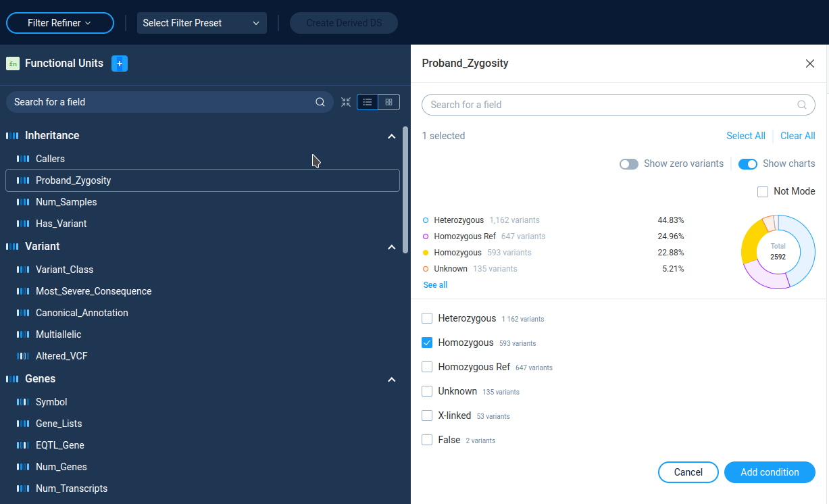Viewport: 829px width, 504px height.
Task: Open the Select Filter Preset dropdown
Action: pos(202,23)
